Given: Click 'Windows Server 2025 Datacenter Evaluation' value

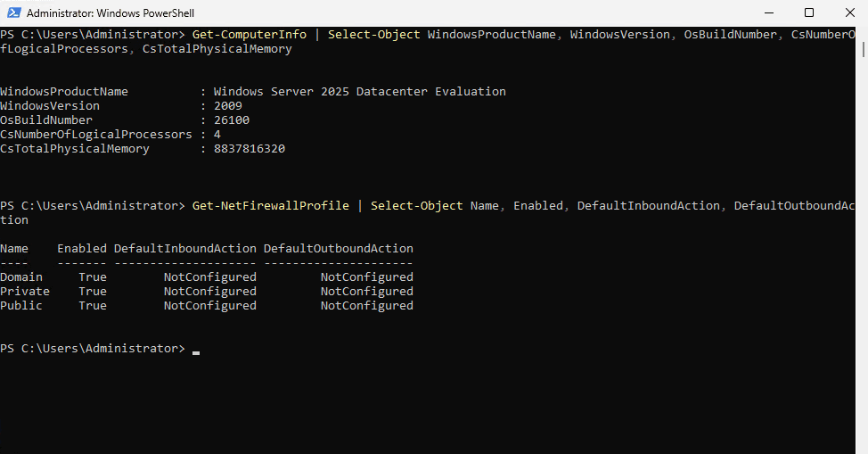Looking at the screenshot, I should (360, 92).
